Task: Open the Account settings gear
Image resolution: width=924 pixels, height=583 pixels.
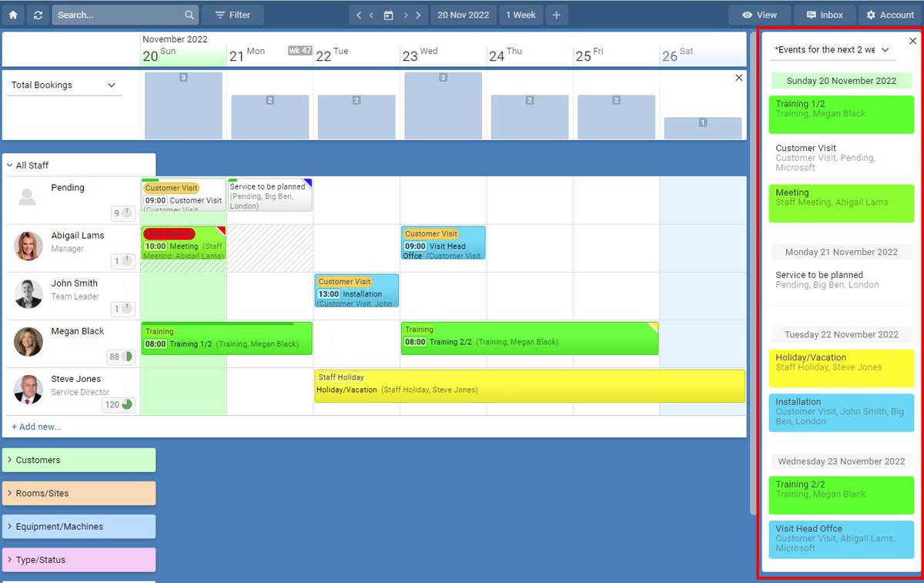Action: (x=889, y=14)
